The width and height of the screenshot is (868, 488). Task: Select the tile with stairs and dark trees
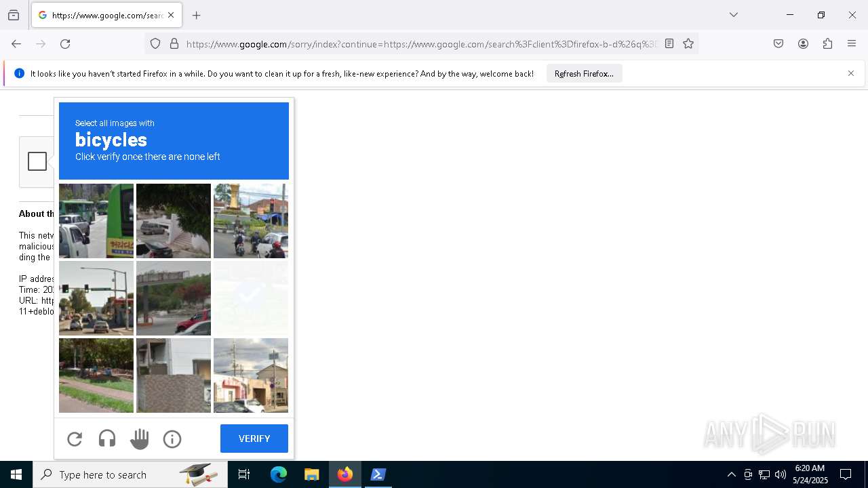point(174,221)
